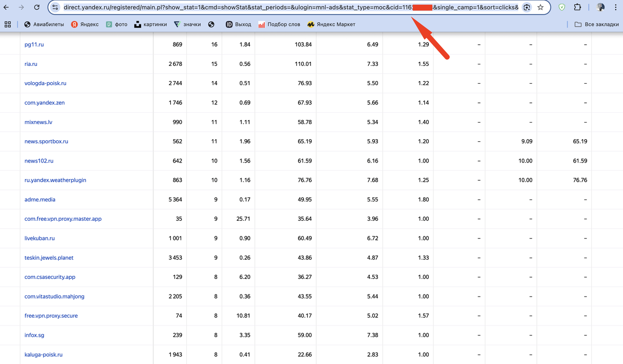This screenshot has height=364, width=623.
Task: Open site information icon in address bar
Action: point(56,8)
